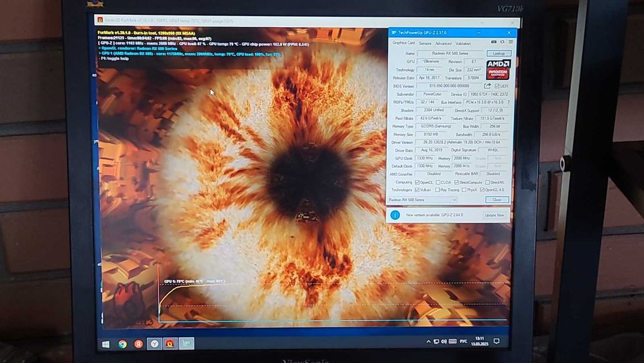This screenshot has height=363, width=644.
Task: Toggle the DirectCompute checkbox
Action: click(457, 182)
